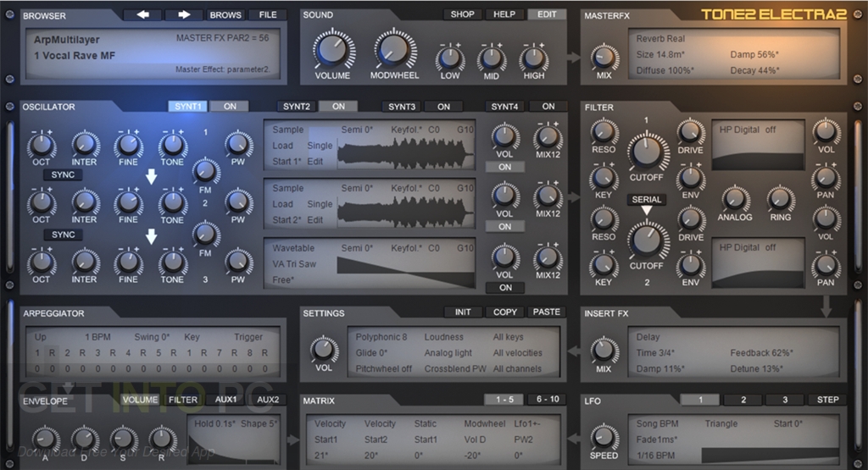Image resolution: width=868 pixels, height=470 pixels.
Task: Click the LOW EQ knob
Action: point(449,58)
